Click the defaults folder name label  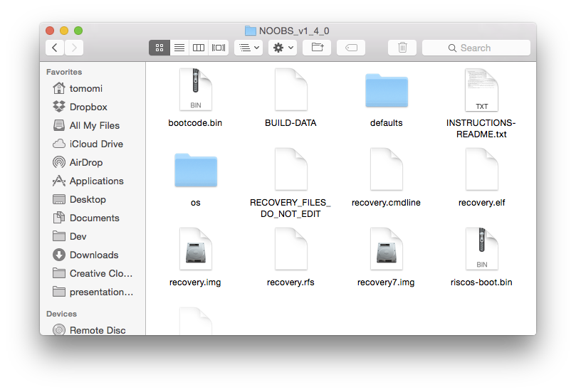click(387, 123)
